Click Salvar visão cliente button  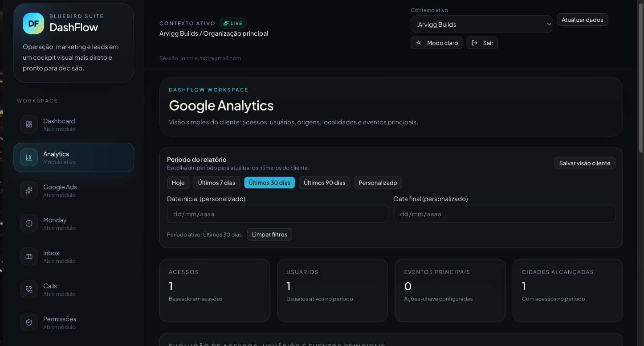(x=585, y=163)
